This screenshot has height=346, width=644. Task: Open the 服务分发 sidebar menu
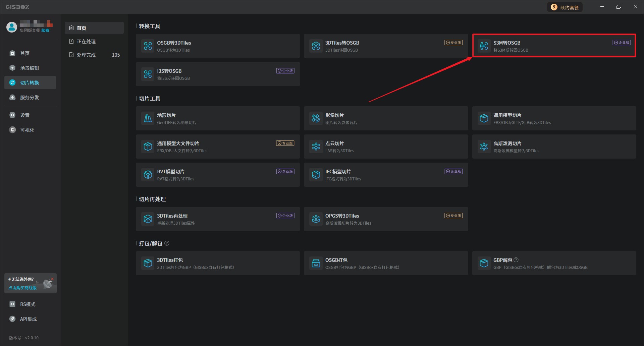pyautogui.click(x=30, y=98)
